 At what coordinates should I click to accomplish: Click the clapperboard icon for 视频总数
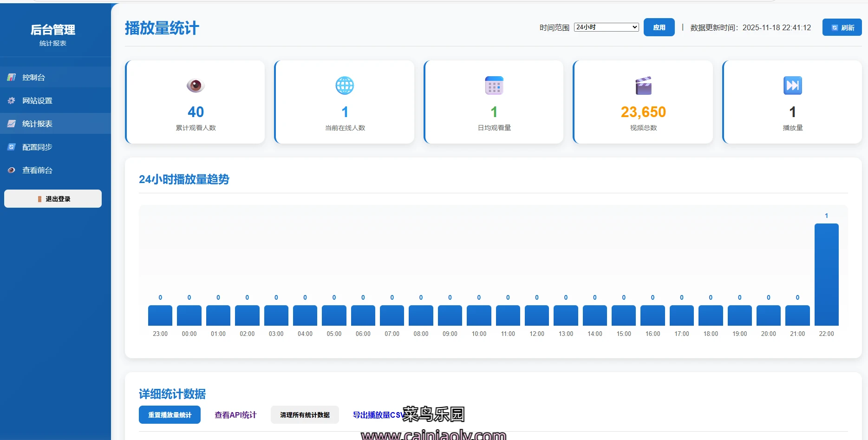[643, 85]
